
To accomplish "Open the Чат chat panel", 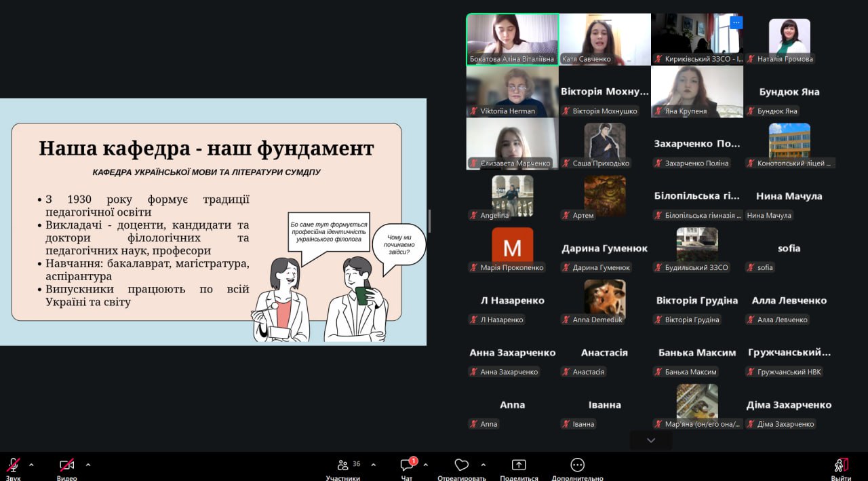I will [407, 465].
